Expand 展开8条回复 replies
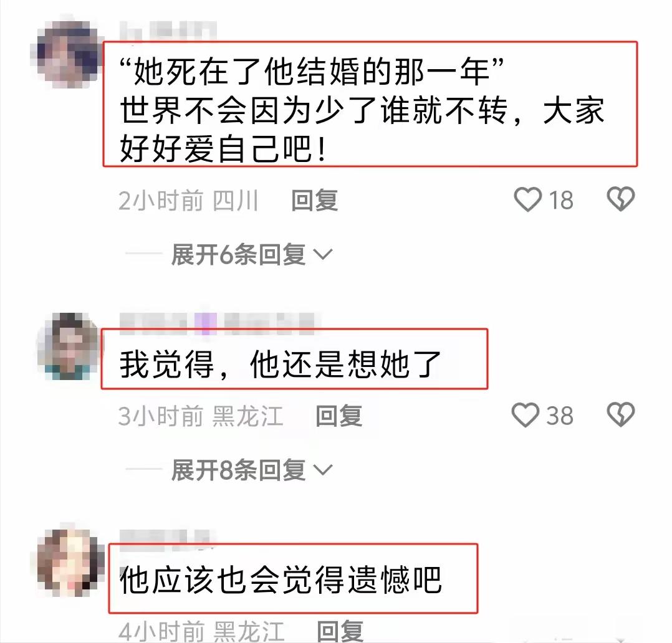672x643 pixels. (238, 470)
